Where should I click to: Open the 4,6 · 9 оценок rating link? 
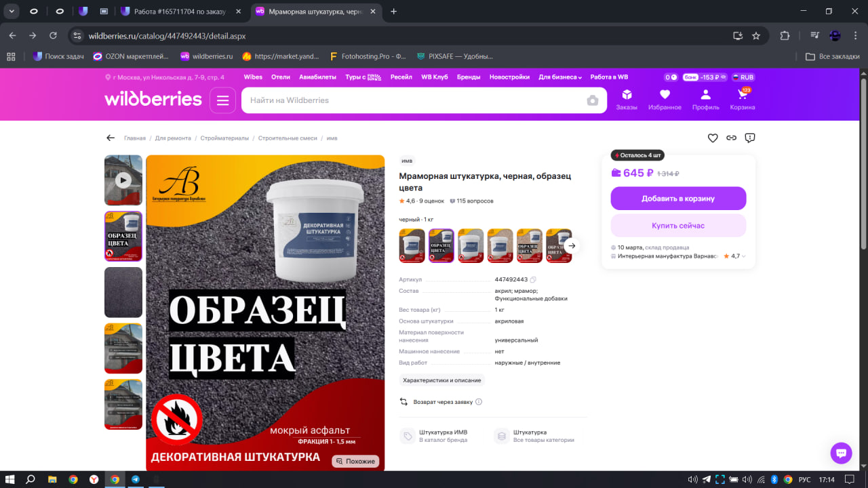422,201
